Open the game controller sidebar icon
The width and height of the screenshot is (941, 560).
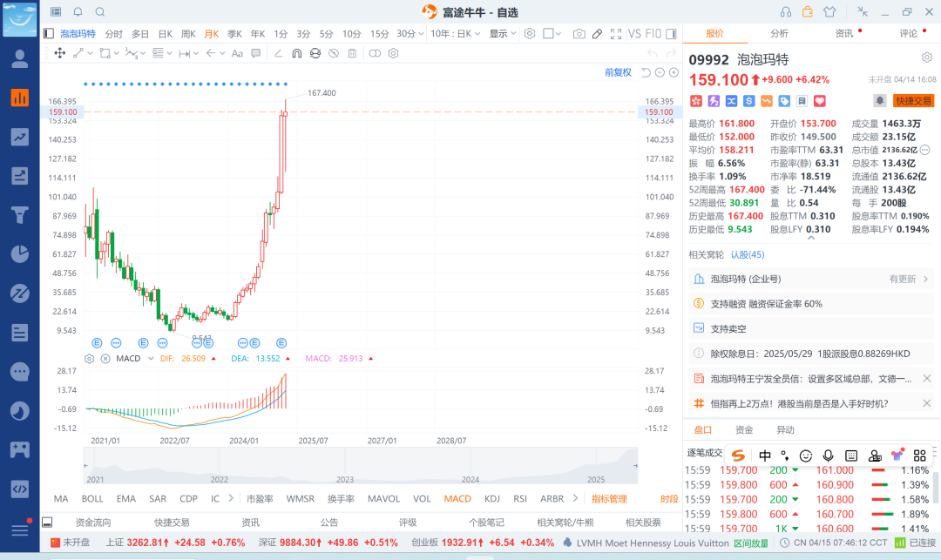tap(20, 449)
